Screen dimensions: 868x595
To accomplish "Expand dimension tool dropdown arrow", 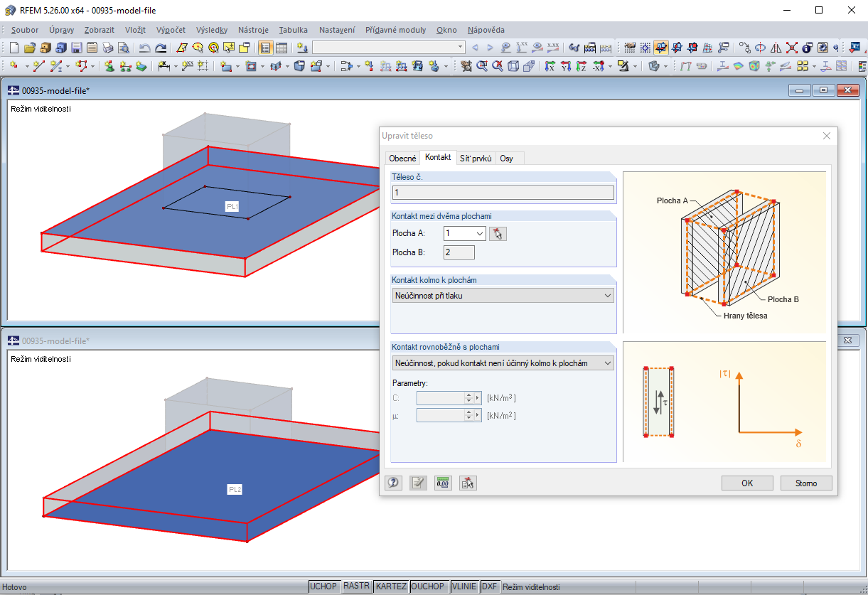I will (176, 65).
